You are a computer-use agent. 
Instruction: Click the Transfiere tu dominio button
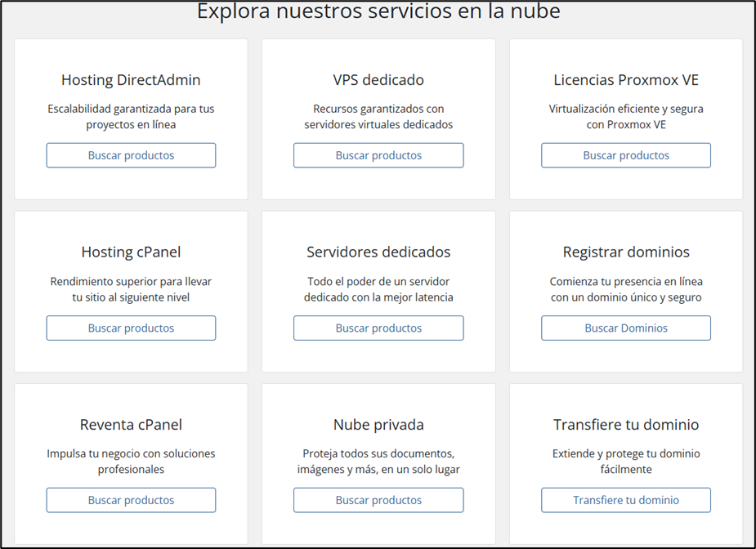coord(626,500)
